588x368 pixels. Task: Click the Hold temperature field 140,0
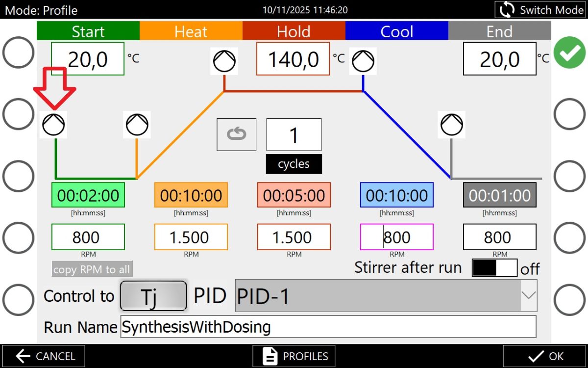pyautogui.click(x=293, y=60)
